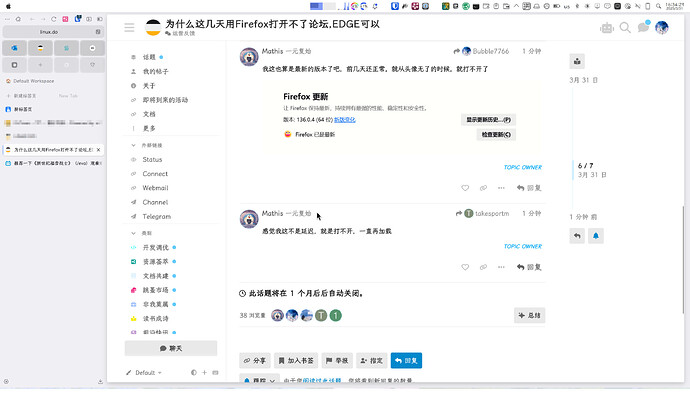Open the Telegram sidebar link
Screen dimensions: 690x410
(x=156, y=216)
